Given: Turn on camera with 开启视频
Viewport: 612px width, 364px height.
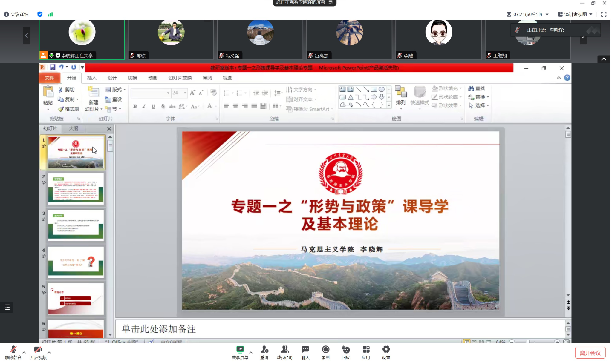Looking at the screenshot, I should 38,352.
